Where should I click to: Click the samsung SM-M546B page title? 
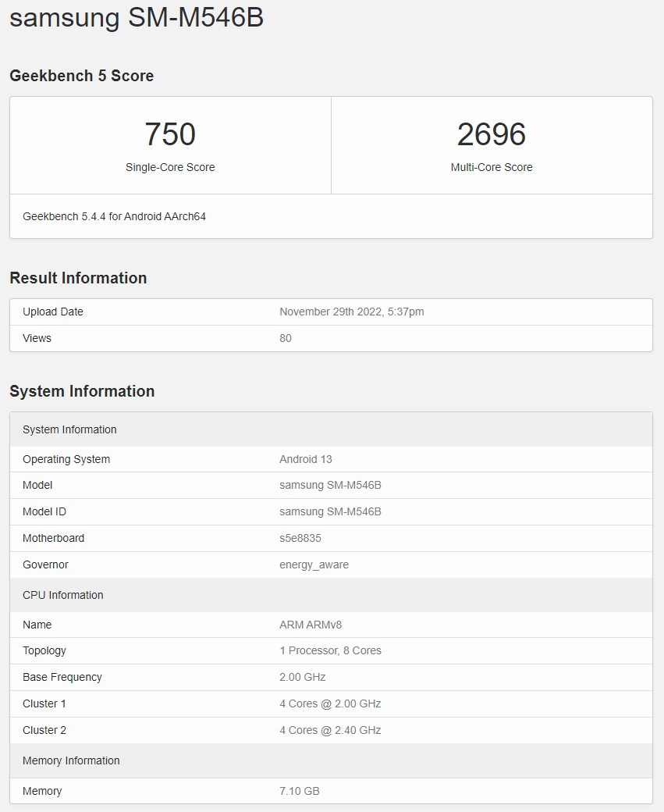pos(137,17)
